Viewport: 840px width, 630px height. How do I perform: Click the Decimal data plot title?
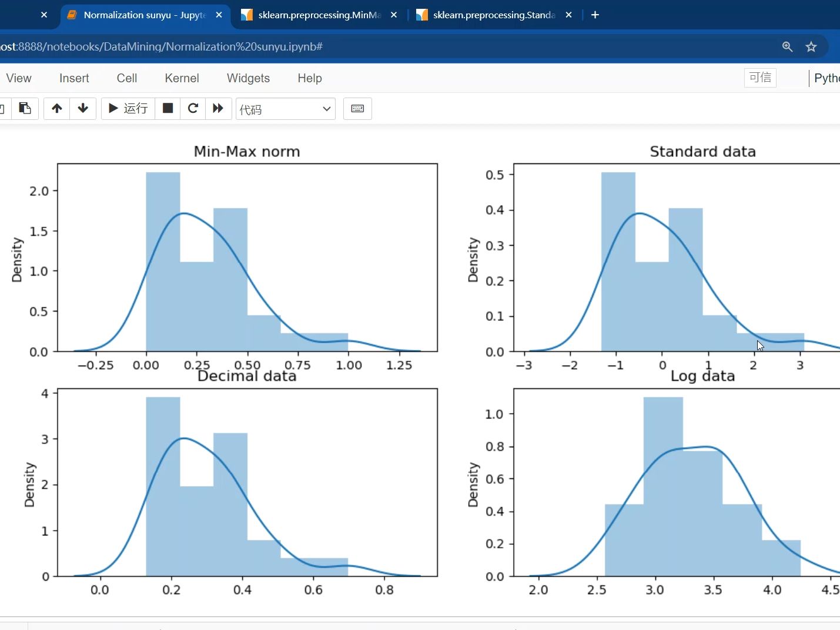point(247,376)
